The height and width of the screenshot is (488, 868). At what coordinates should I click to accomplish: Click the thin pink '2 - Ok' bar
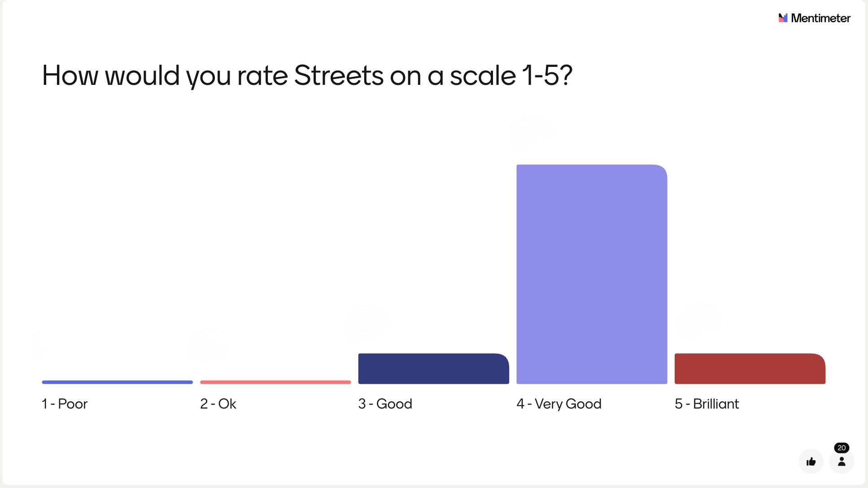click(x=275, y=382)
